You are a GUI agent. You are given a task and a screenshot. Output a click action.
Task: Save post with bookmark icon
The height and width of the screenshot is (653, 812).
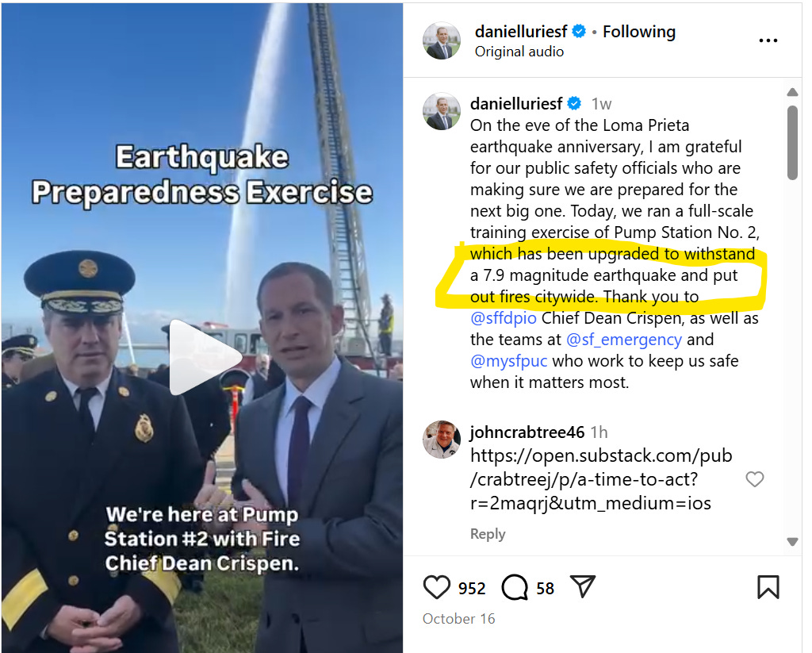[768, 587]
